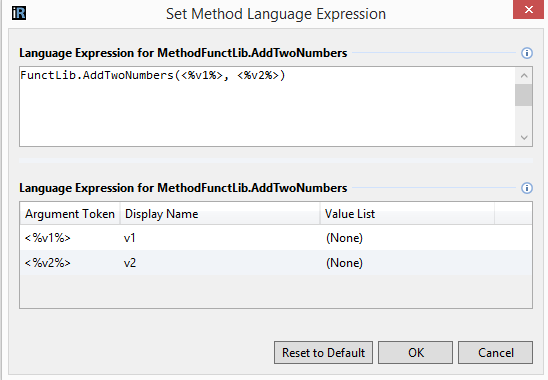Click the iR application icon in title bar
Screen dimensions: 548x380
(19, 13)
